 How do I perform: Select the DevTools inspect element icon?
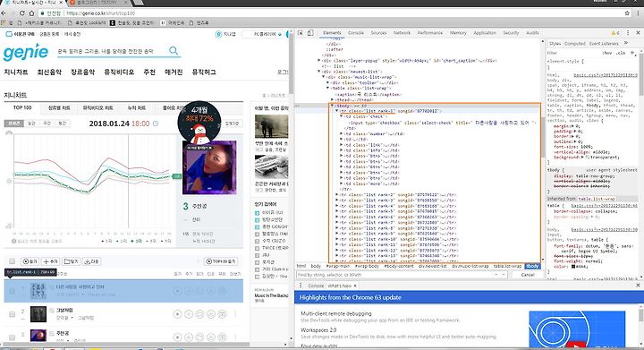coord(301,33)
